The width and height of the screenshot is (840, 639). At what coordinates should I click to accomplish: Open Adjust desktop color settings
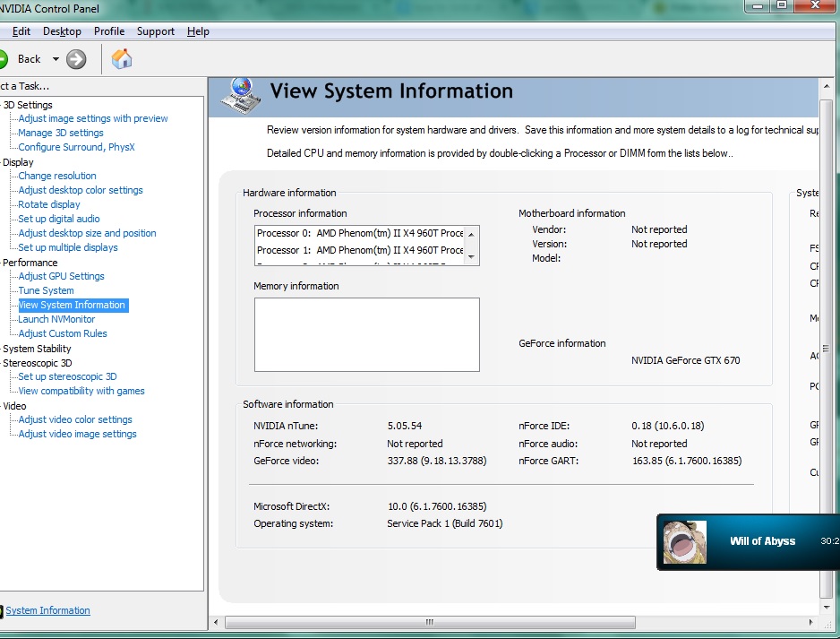pos(81,190)
